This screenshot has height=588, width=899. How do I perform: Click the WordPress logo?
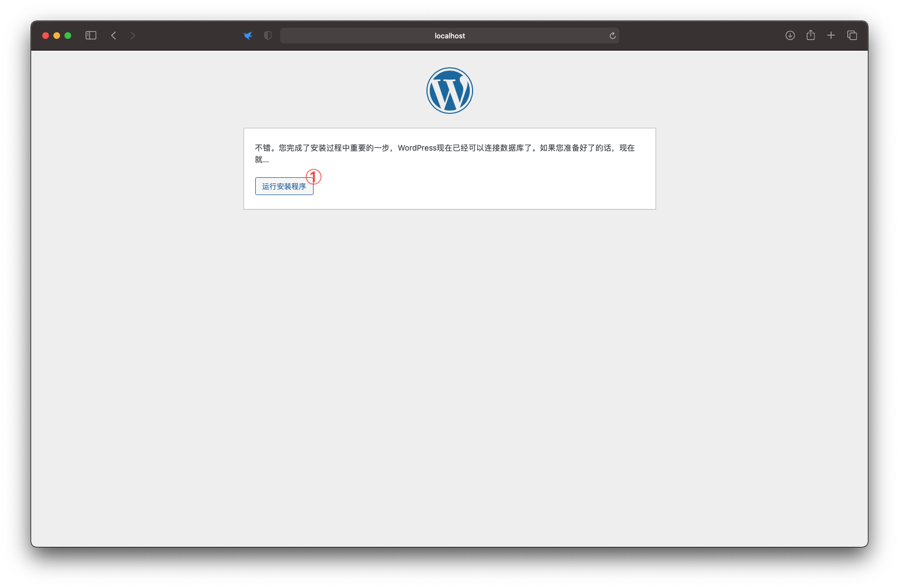tap(449, 91)
